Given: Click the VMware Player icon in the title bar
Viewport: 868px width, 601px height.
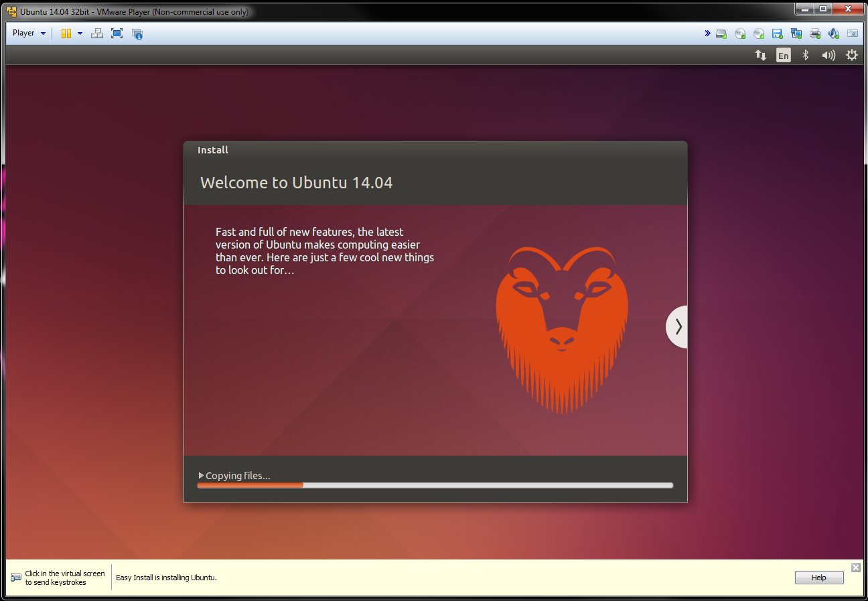Looking at the screenshot, I should (x=11, y=11).
